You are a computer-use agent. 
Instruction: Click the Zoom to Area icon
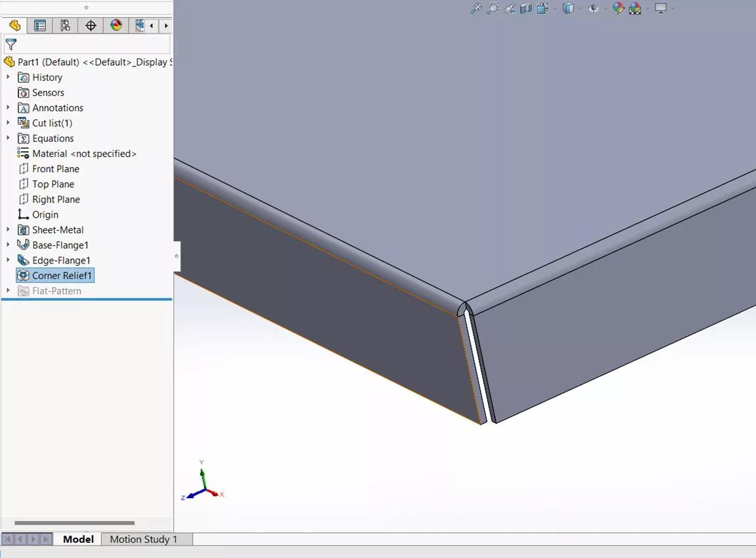click(493, 8)
